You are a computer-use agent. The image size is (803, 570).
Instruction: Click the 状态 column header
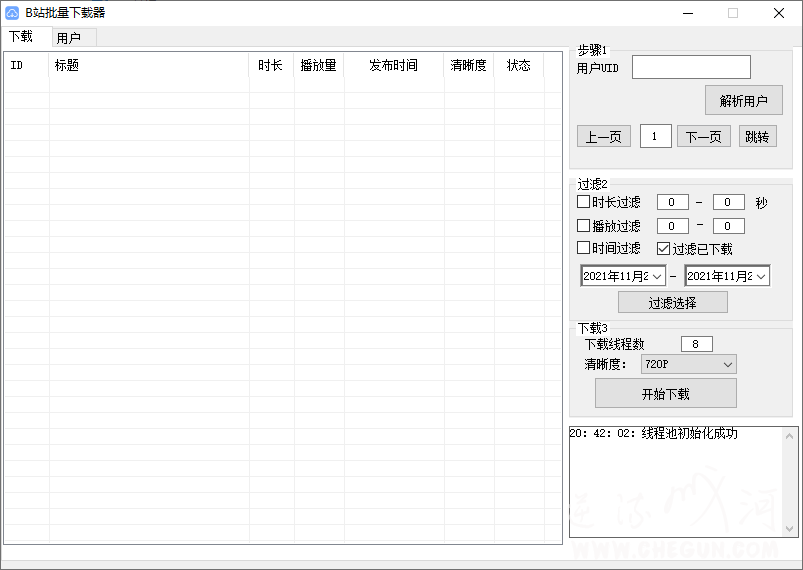coord(518,65)
